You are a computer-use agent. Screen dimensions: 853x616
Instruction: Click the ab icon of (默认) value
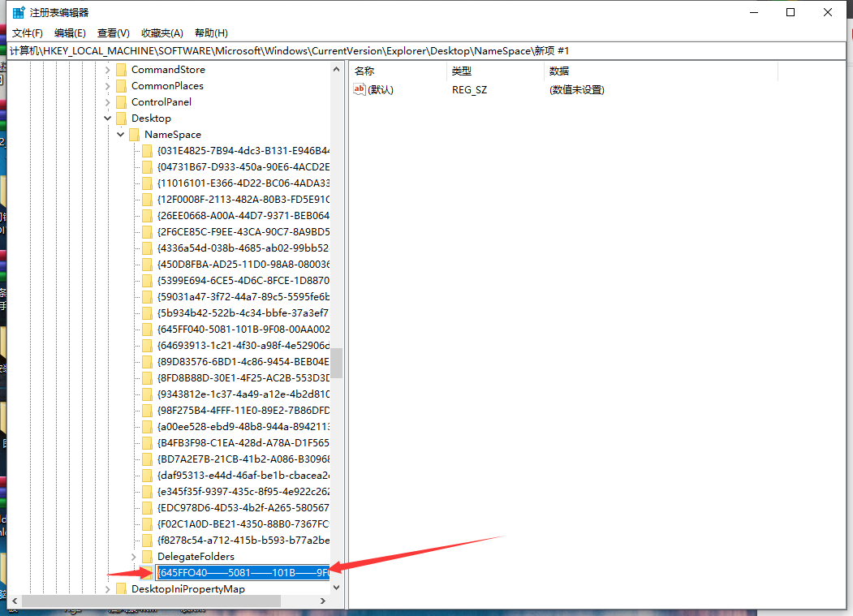click(359, 89)
